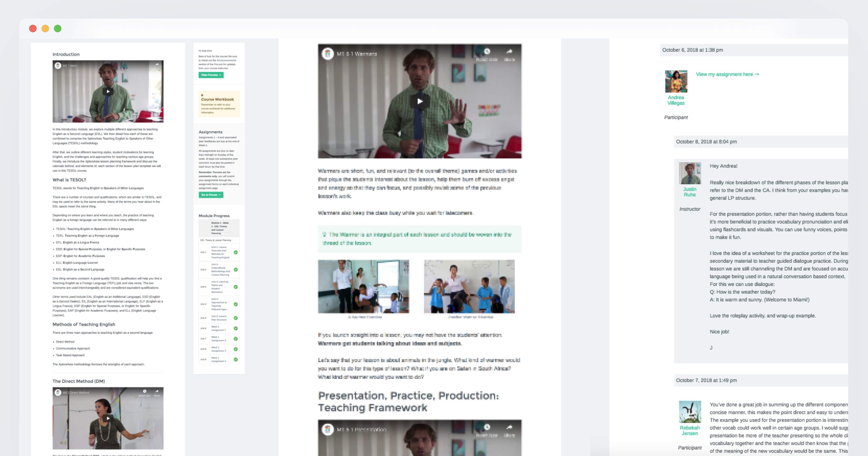This screenshot has width=868, height=456.
Task: Click the red close window button
Action: [x=33, y=28]
